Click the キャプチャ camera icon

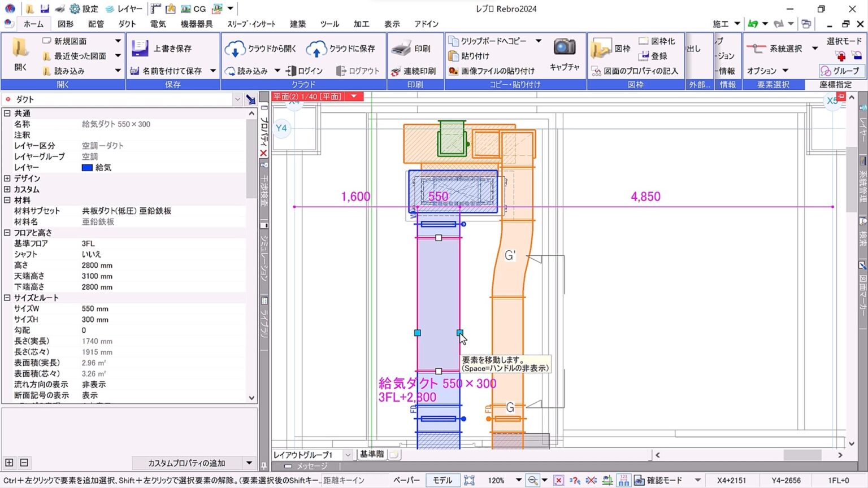[564, 47]
